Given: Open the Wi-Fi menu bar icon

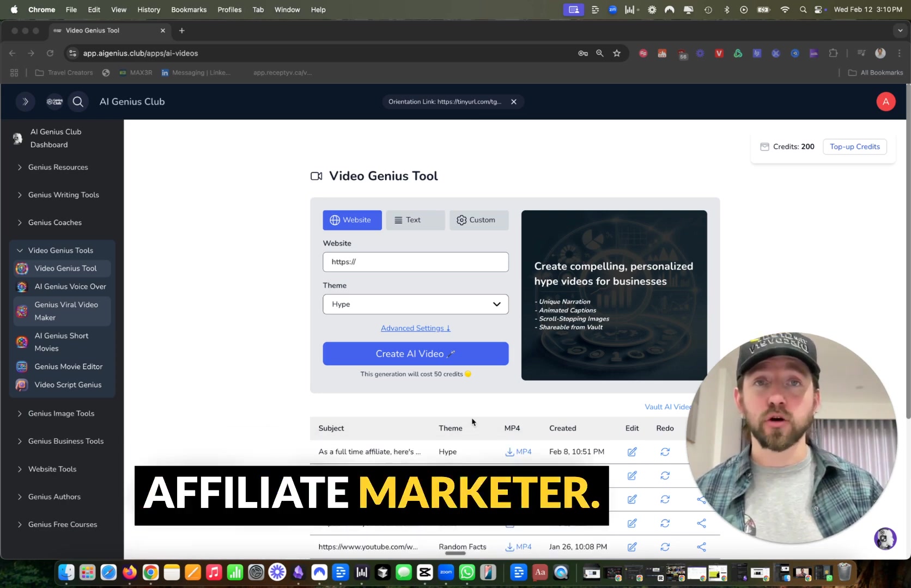Looking at the screenshot, I should pyautogui.click(x=785, y=10).
